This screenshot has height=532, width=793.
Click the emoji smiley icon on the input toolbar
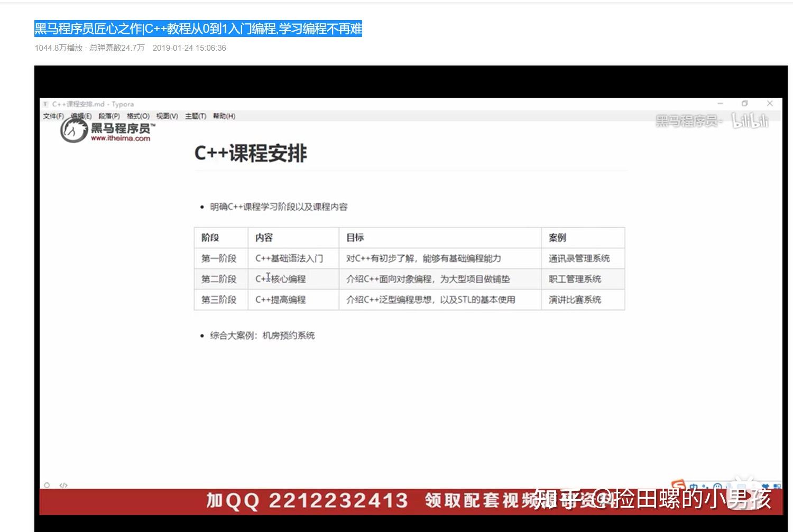pos(717,486)
